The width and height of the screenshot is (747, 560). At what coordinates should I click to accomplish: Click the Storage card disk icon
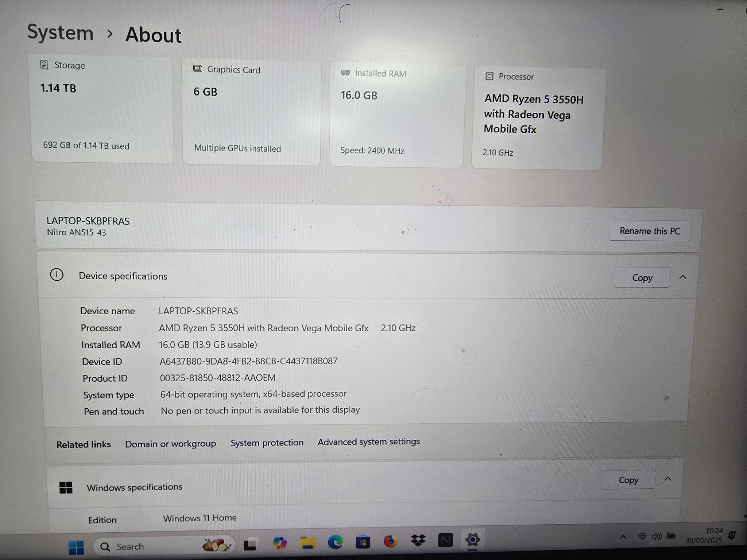pyautogui.click(x=44, y=65)
